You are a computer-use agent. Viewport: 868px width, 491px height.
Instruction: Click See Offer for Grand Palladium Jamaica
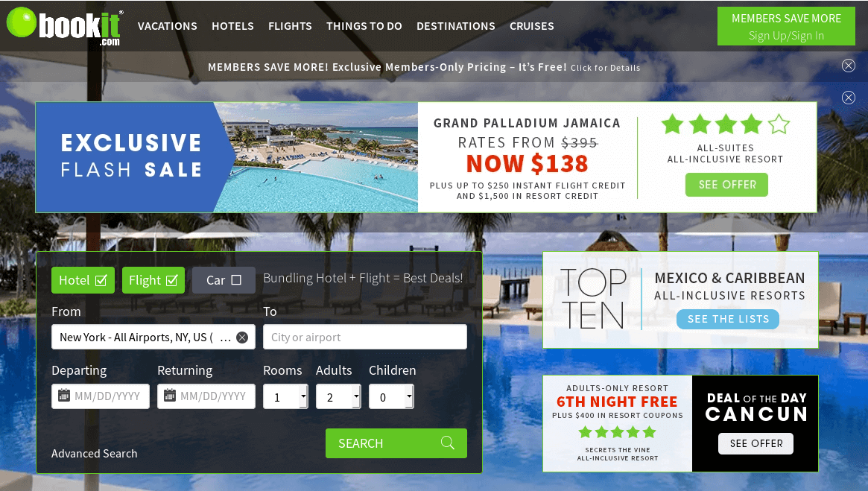point(727,185)
